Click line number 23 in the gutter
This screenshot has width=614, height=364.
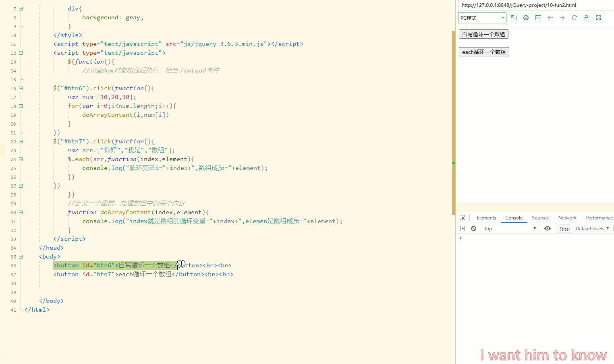[x=13, y=151]
